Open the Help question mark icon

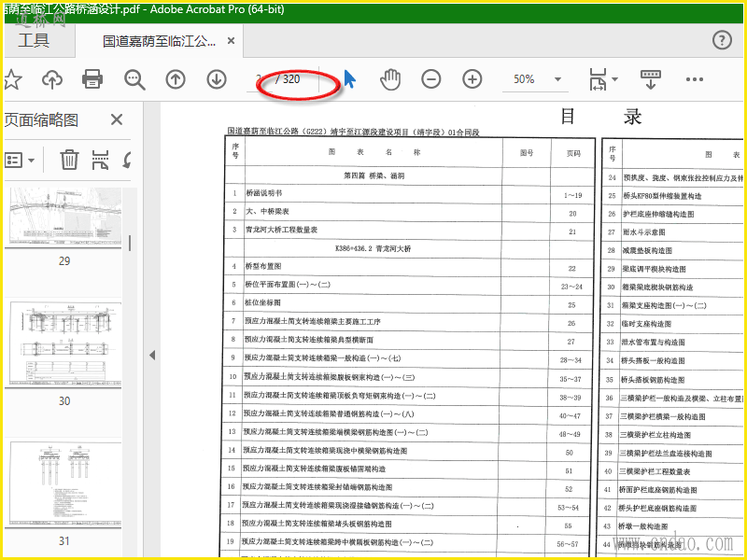pyautogui.click(x=722, y=40)
